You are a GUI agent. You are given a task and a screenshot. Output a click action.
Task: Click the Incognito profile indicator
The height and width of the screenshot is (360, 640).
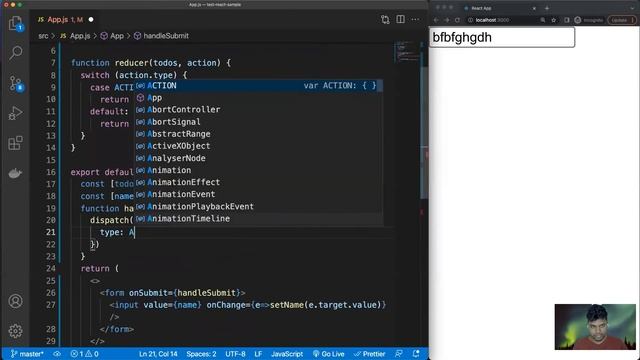tap(589, 20)
